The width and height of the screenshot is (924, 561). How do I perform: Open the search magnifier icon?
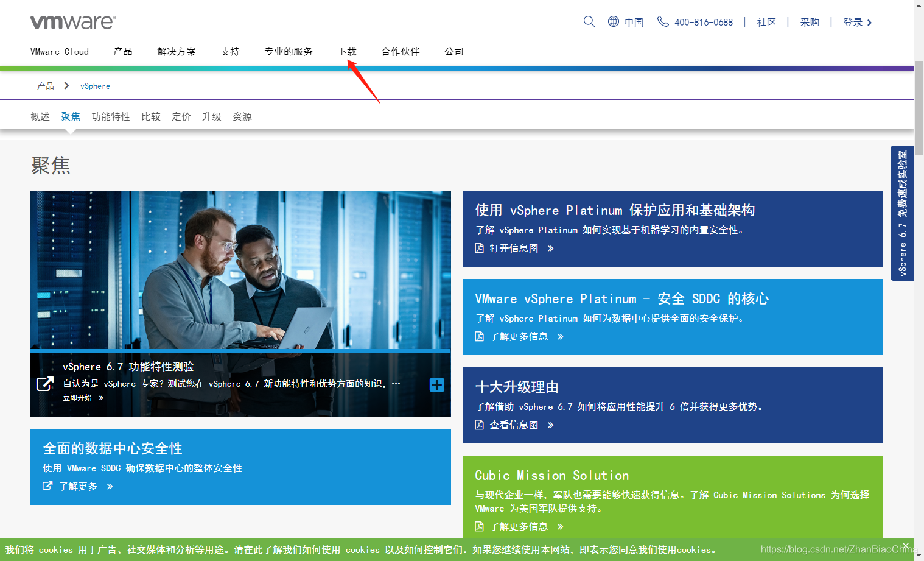point(589,21)
